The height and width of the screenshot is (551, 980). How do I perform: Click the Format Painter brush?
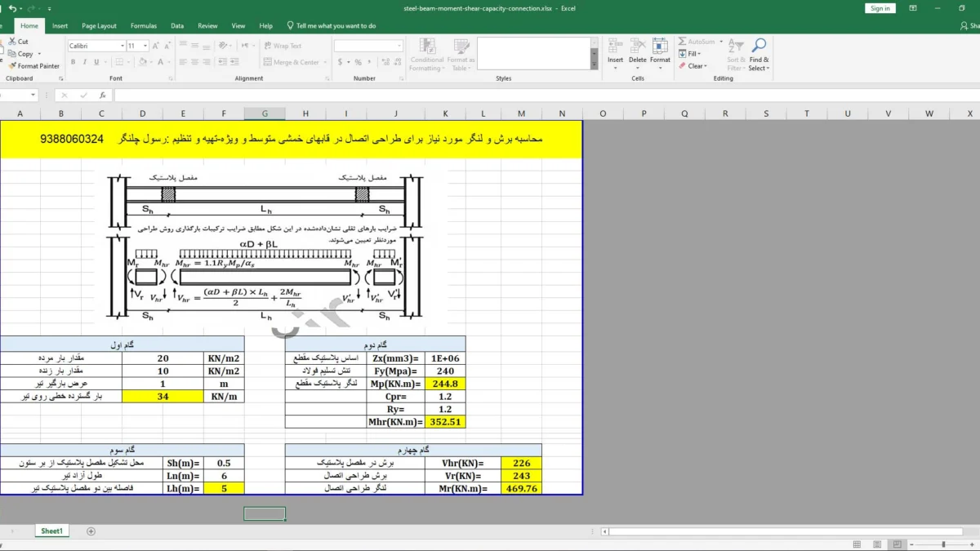(x=11, y=66)
